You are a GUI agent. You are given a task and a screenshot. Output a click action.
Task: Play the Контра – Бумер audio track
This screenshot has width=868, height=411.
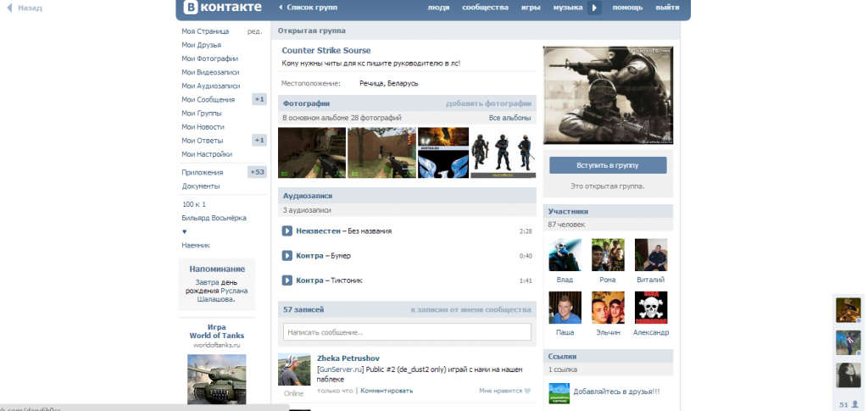point(287,256)
